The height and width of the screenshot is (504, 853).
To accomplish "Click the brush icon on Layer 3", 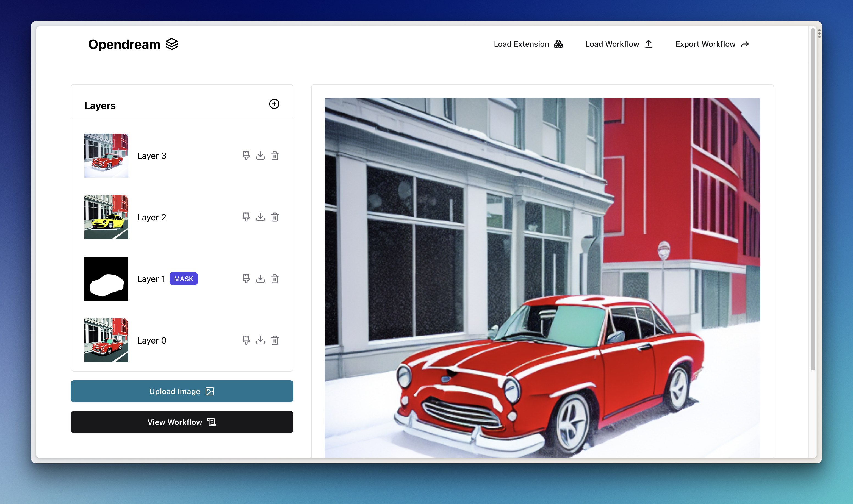I will click(246, 156).
